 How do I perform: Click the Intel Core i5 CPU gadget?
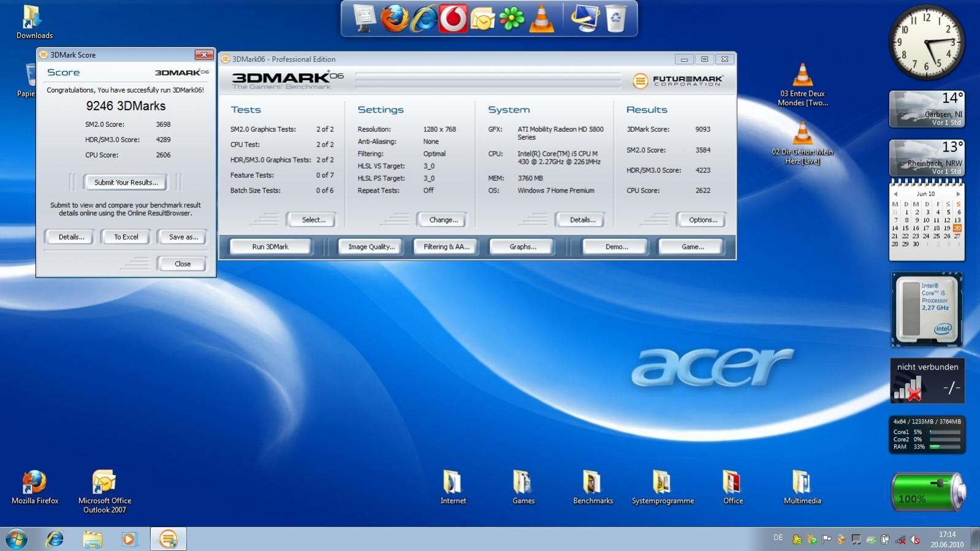point(927,310)
